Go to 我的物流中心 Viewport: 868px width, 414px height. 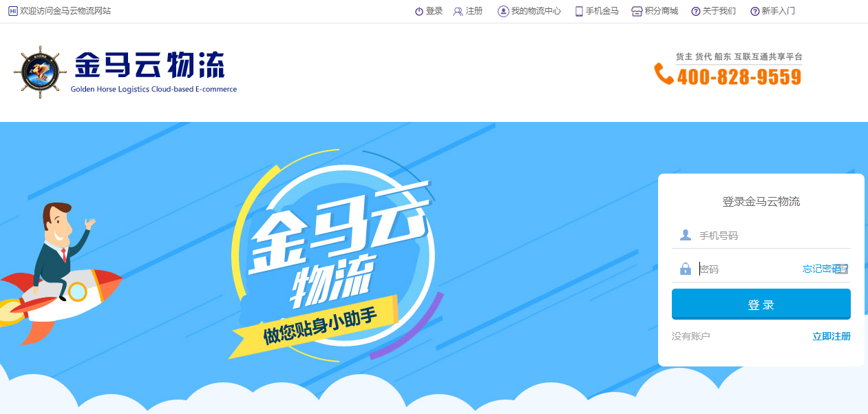[536, 11]
